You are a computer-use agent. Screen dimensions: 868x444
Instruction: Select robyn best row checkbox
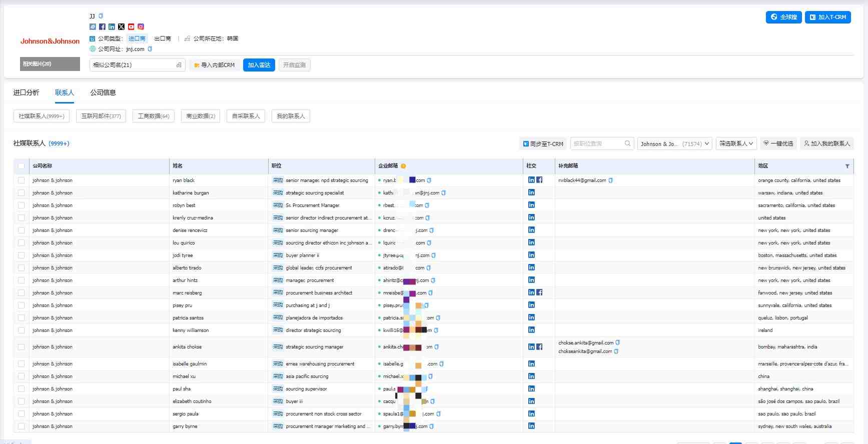(21, 205)
